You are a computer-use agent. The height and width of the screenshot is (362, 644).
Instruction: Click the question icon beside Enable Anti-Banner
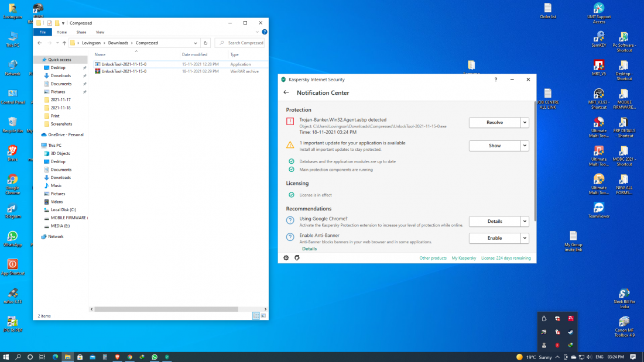click(290, 237)
